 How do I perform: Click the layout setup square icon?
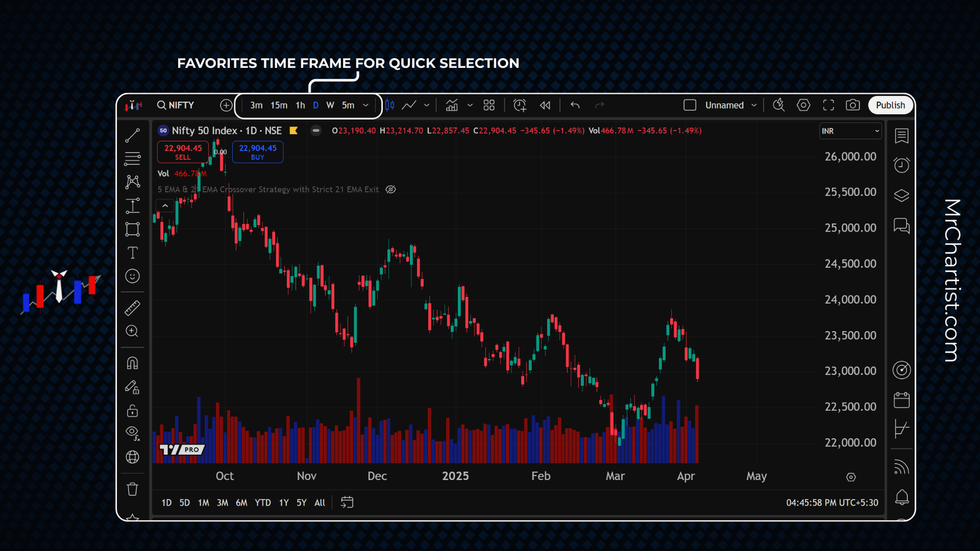tap(690, 105)
